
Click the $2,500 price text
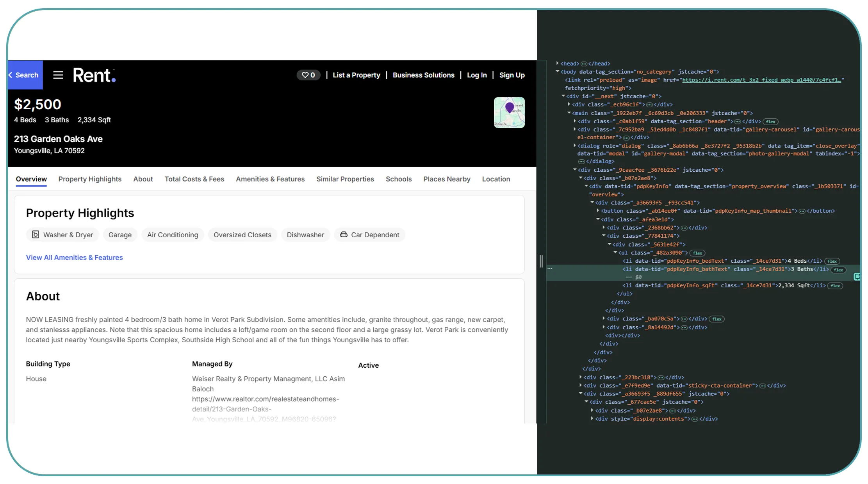pyautogui.click(x=37, y=104)
